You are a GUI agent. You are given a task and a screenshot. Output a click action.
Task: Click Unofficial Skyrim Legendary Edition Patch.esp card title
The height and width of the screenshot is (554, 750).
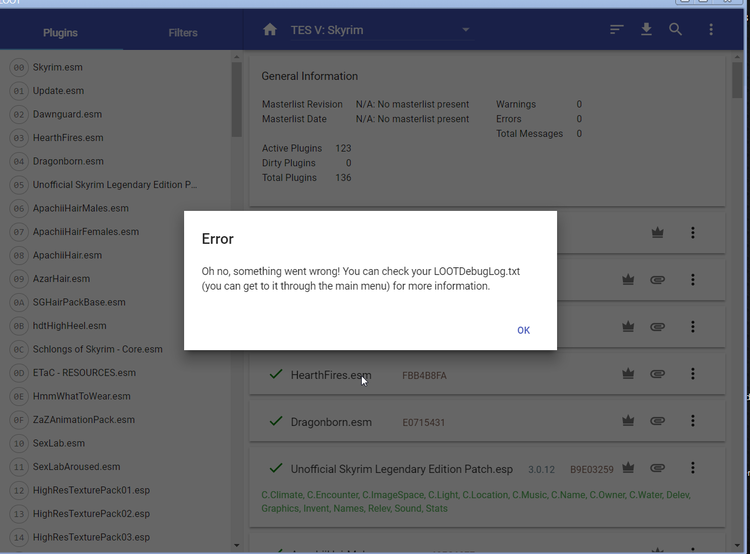[401, 469]
